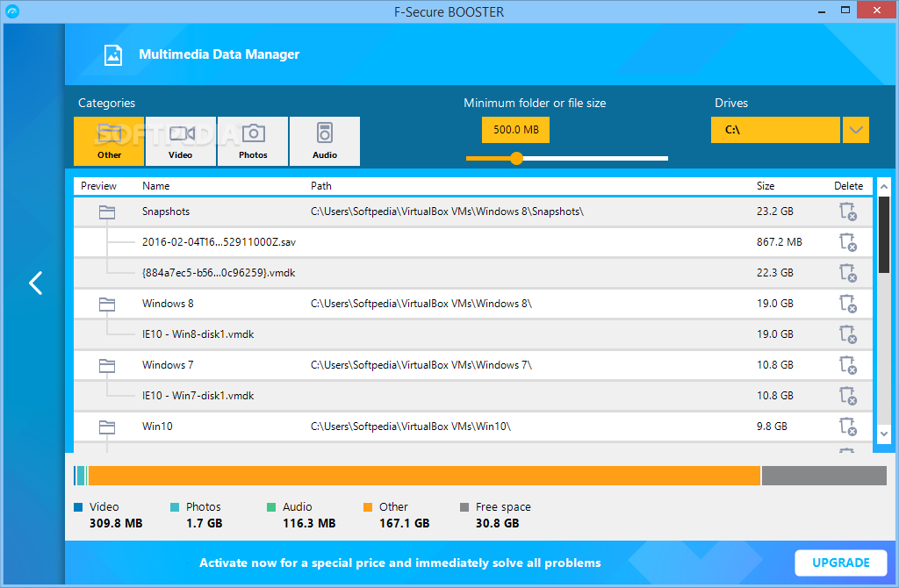
Task: Click the Preview column header
Action: tap(98, 186)
